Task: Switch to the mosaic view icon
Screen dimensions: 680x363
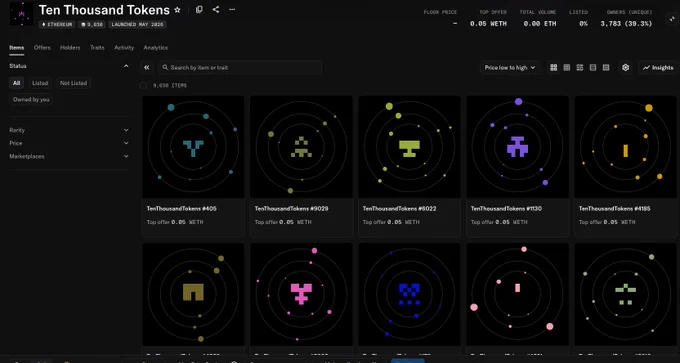Action: point(580,68)
